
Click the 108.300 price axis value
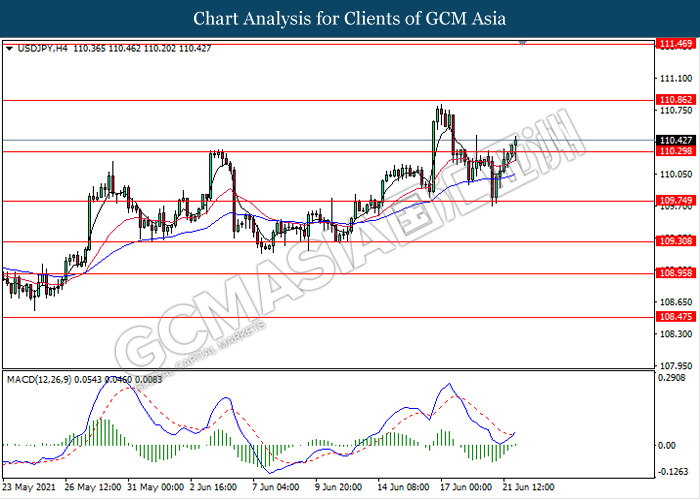click(676, 333)
